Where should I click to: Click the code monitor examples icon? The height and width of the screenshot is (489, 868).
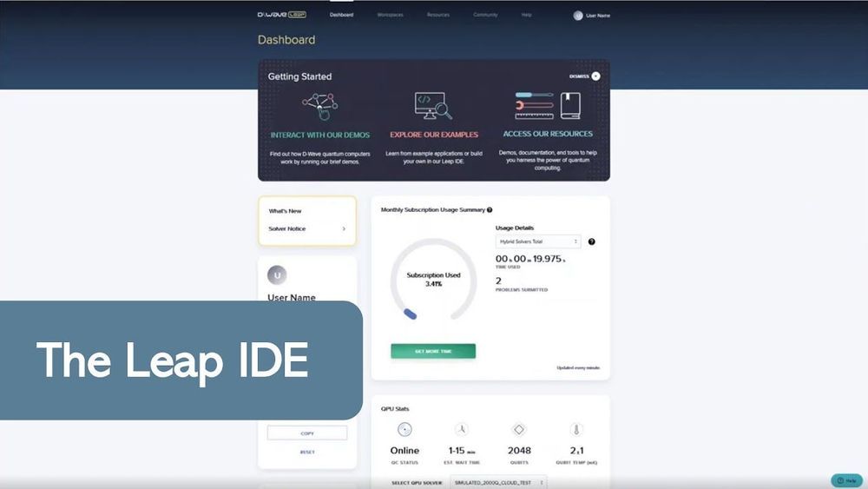(433, 106)
